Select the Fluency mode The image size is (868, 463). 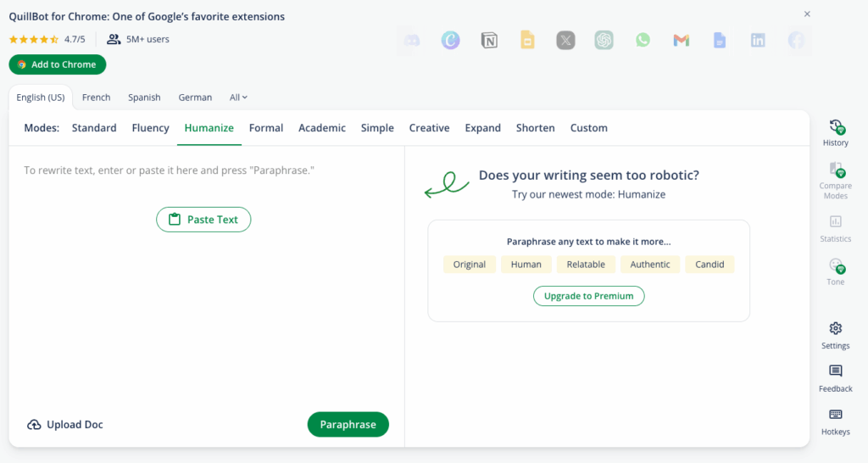point(151,128)
